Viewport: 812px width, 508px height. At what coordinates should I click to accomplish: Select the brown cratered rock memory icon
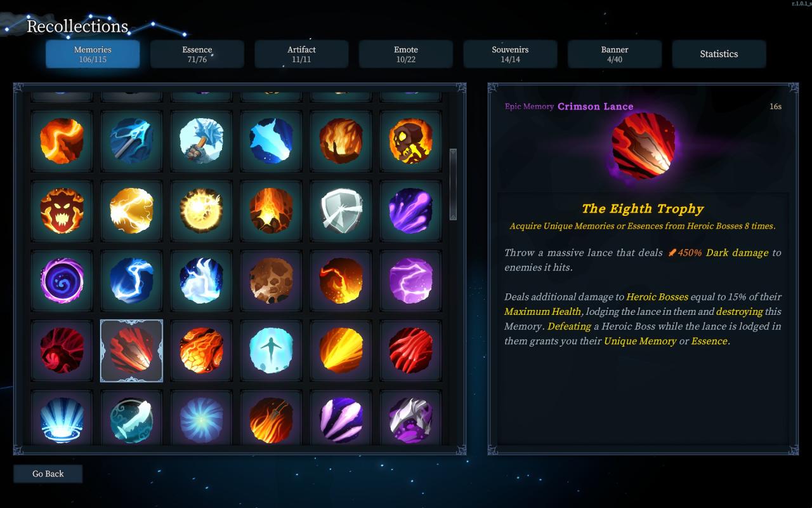point(271,281)
